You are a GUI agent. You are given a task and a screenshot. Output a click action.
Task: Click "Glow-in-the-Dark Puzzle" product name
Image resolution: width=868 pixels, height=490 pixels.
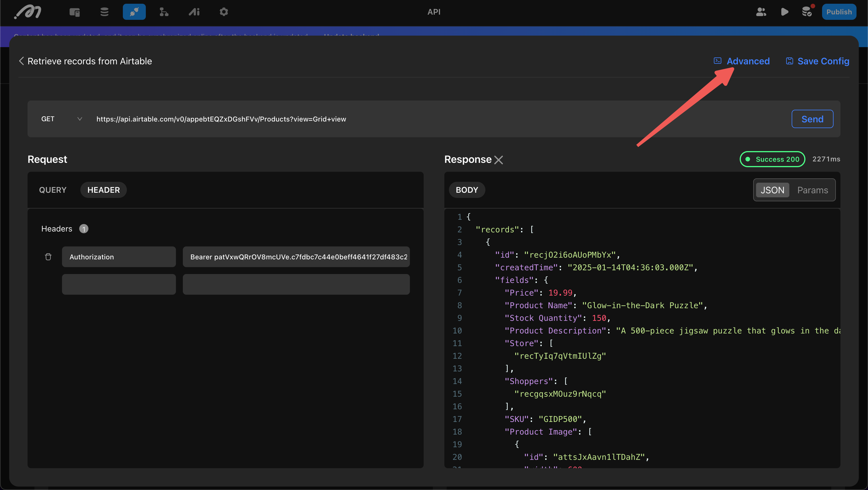click(x=642, y=306)
